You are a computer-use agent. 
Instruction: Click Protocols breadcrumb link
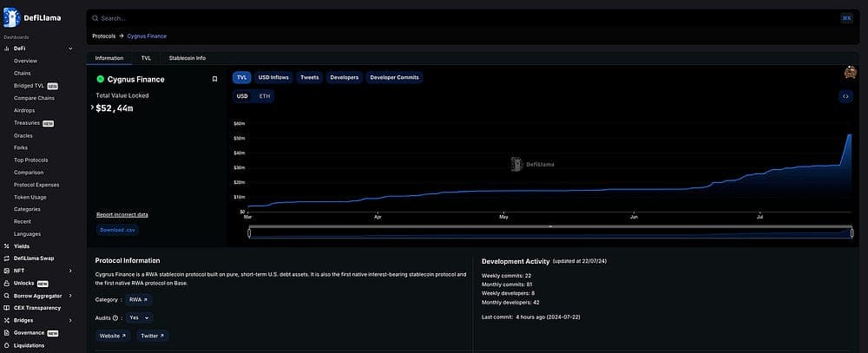point(104,36)
